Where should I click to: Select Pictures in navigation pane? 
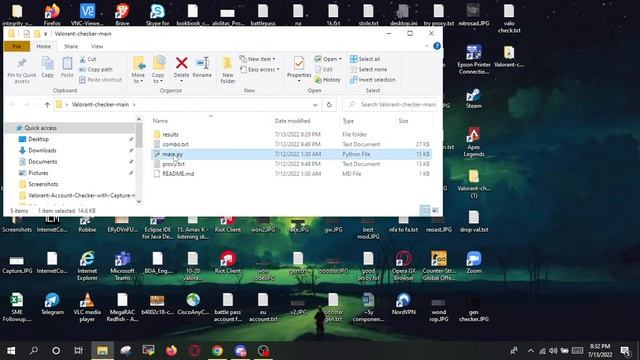point(38,173)
